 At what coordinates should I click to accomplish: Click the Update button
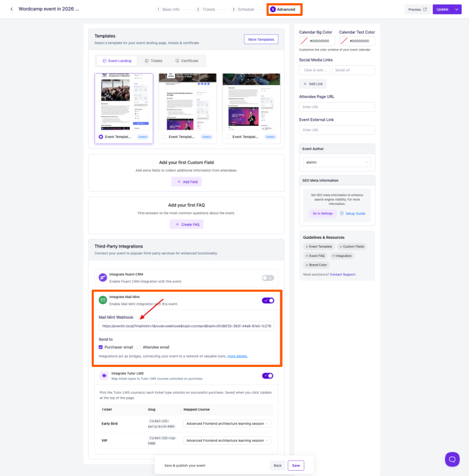pyautogui.click(x=443, y=10)
